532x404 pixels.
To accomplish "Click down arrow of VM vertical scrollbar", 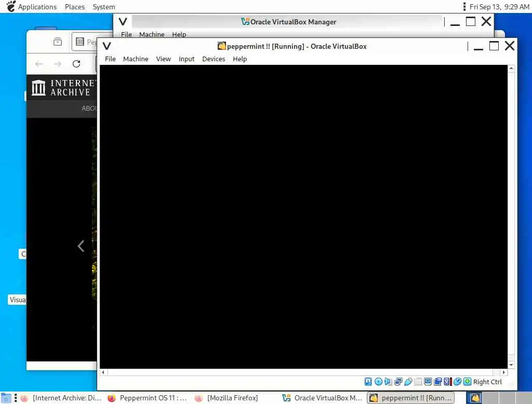I will 511,365.
